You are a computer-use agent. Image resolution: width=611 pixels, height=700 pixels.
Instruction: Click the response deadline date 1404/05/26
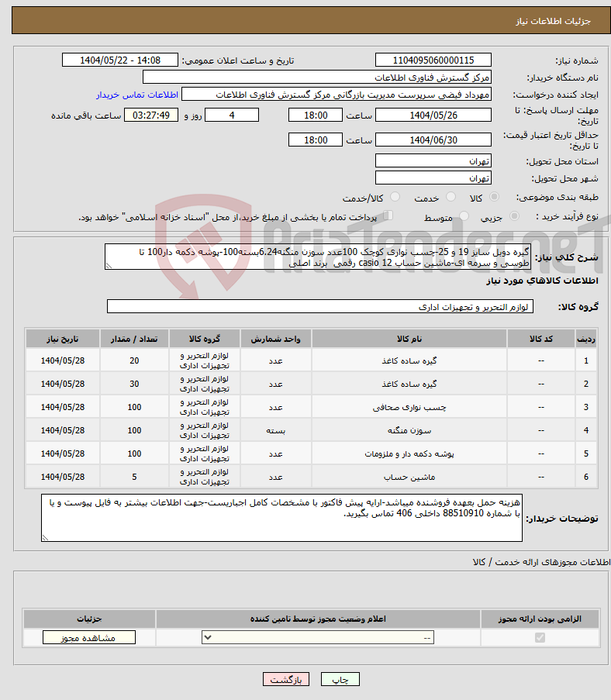point(433,115)
